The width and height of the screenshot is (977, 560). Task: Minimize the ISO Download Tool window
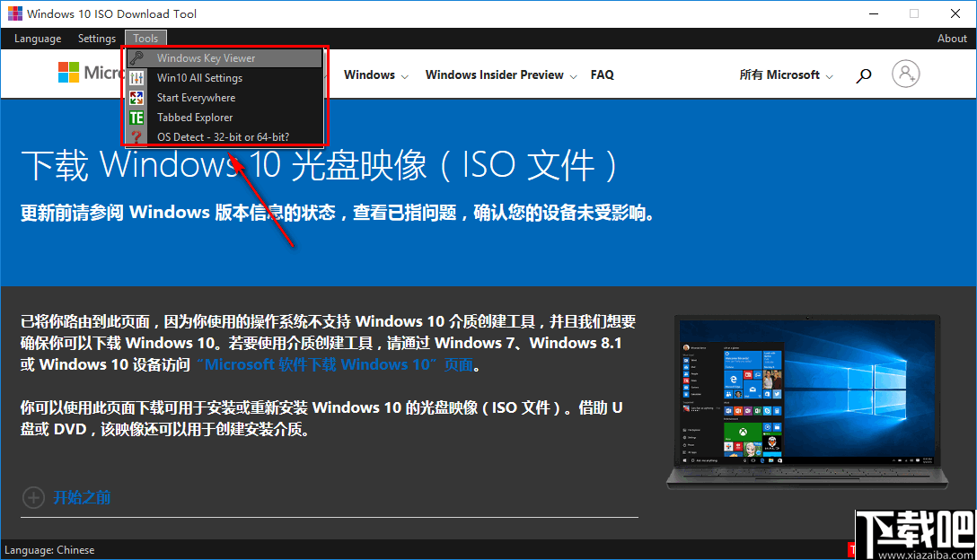(x=874, y=13)
